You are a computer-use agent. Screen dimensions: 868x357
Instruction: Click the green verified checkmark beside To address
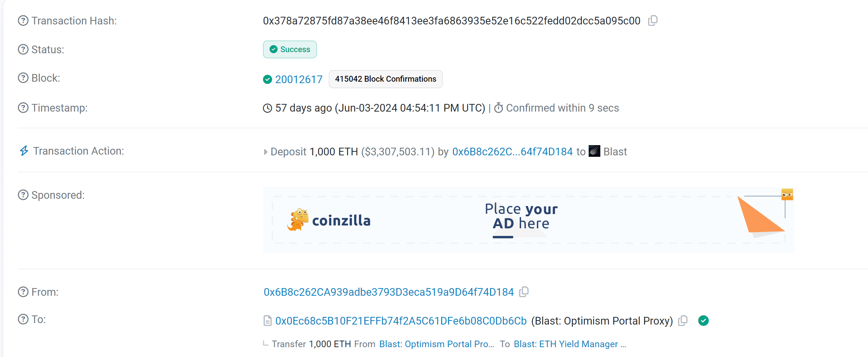tap(703, 321)
